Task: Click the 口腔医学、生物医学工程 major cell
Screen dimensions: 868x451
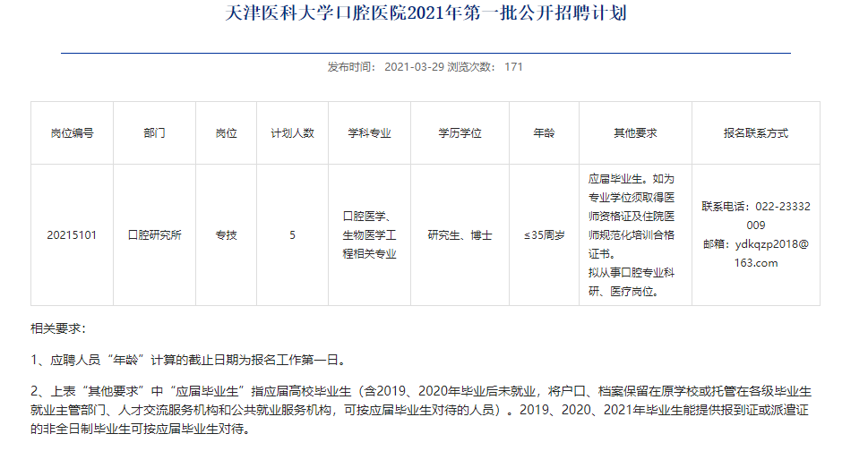Action: coord(370,235)
